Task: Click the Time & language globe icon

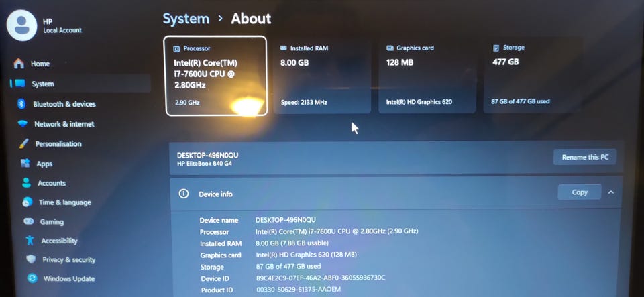Action: pyautogui.click(x=28, y=202)
